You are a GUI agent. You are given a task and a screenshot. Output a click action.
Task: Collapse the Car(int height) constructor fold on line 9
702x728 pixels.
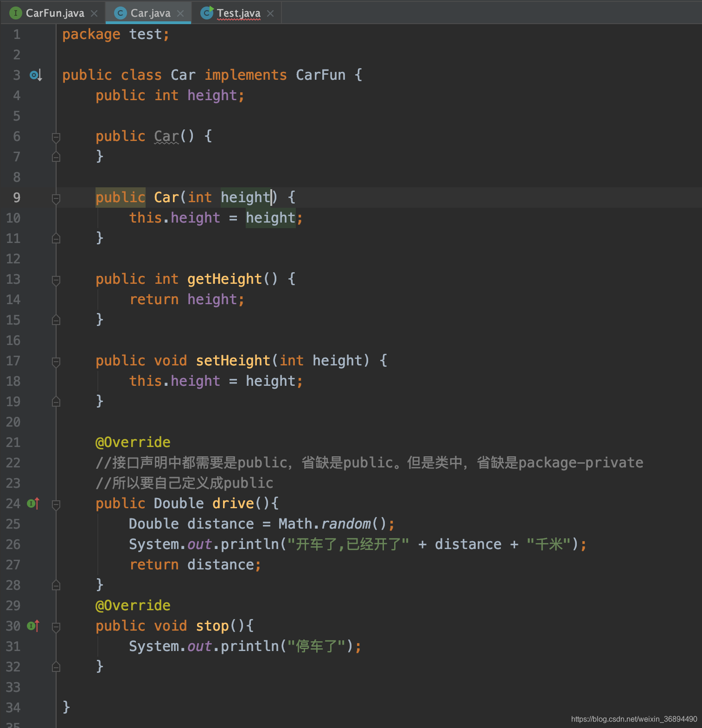(56, 198)
